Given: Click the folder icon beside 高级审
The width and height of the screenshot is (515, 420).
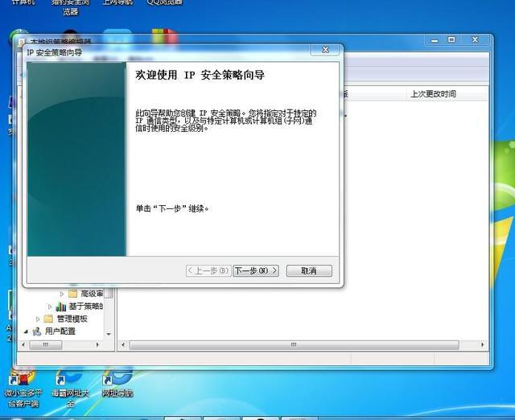Looking at the screenshot, I should [72, 294].
